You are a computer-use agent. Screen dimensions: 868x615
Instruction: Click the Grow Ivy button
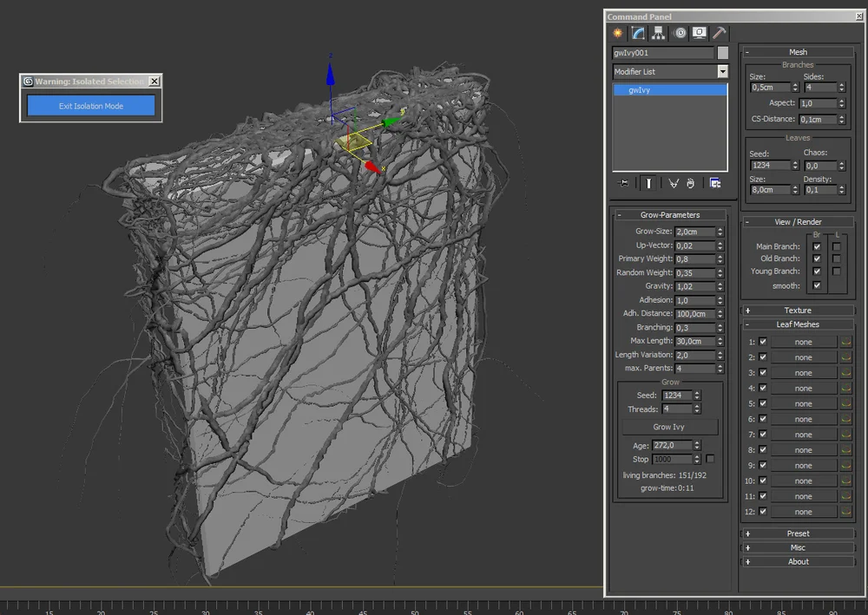click(x=669, y=427)
